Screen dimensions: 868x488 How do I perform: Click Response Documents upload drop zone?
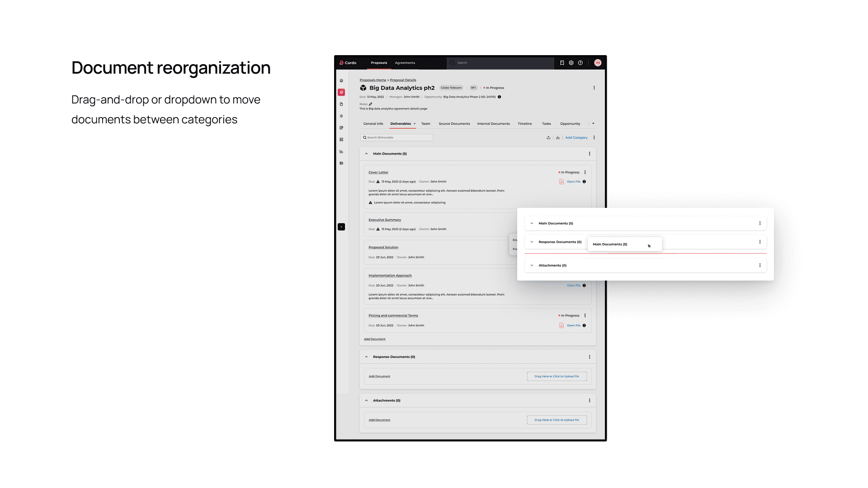point(557,376)
